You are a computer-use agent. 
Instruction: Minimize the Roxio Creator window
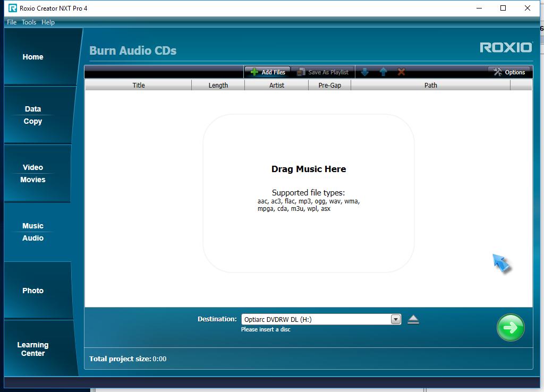pos(479,8)
